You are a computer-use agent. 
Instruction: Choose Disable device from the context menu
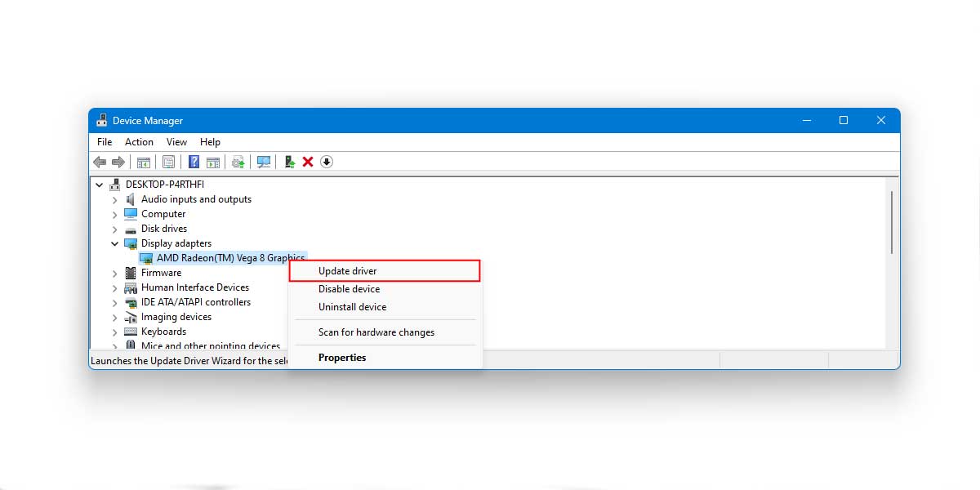tap(385, 289)
